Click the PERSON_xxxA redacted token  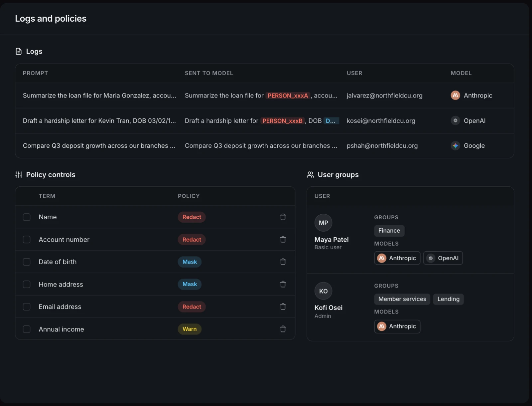(288, 96)
